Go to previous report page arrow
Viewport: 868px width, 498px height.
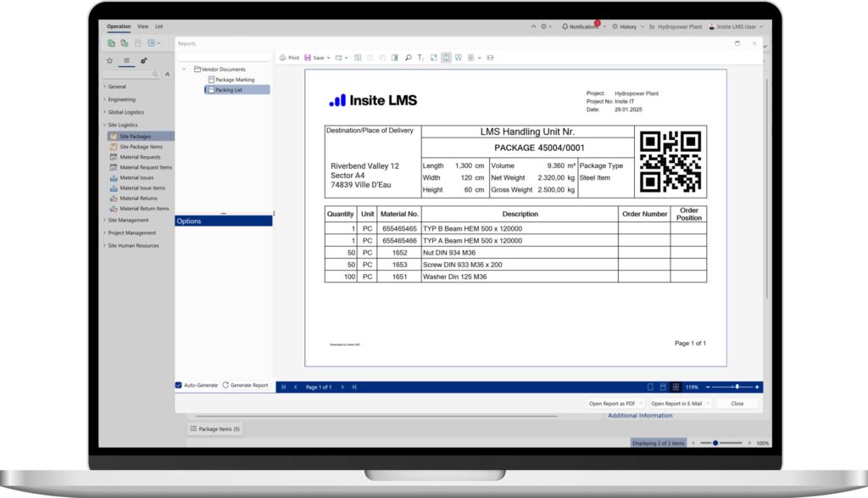coord(296,387)
